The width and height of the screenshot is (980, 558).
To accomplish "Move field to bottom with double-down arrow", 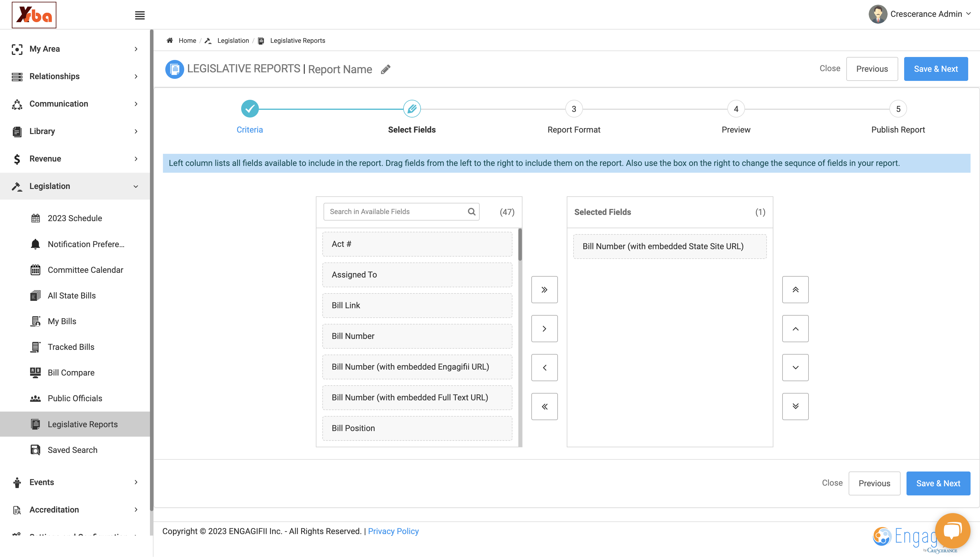I will [795, 406].
